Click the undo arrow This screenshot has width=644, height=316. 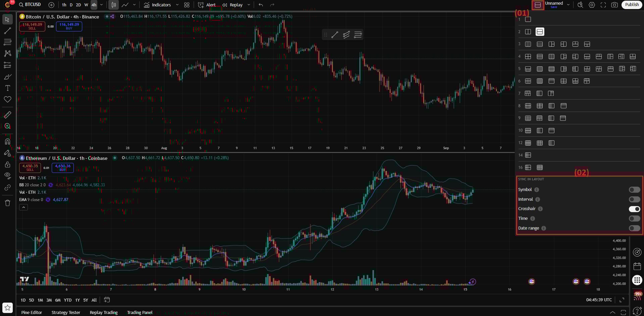pyautogui.click(x=261, y=5)
